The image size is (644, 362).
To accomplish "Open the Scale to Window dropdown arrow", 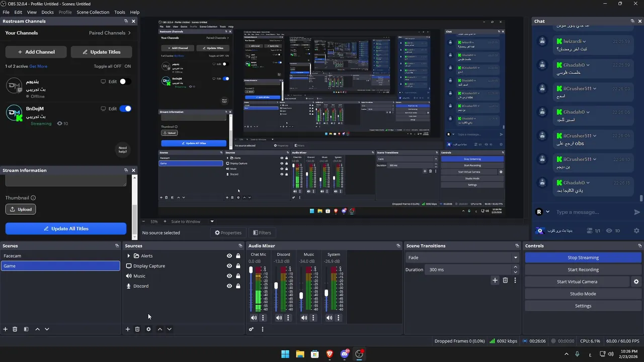I will coord(212,221).
